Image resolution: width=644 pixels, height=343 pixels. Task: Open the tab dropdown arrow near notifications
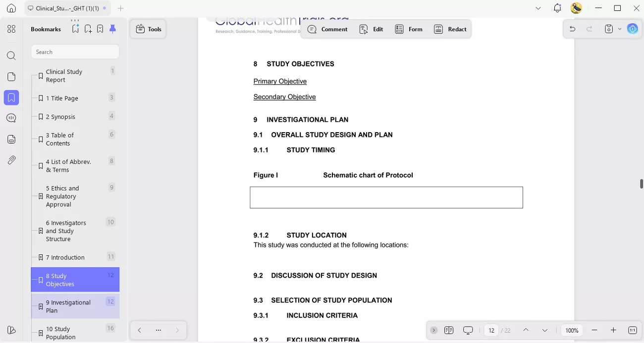tap(538, 8)
